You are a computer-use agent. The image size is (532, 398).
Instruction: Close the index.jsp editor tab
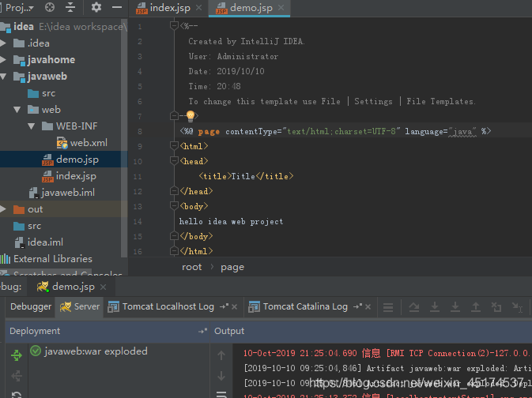(199, 7)
